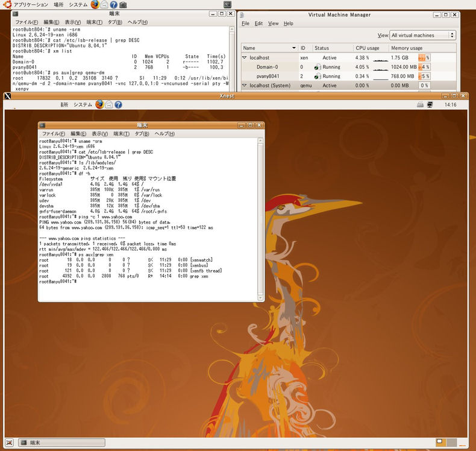The height and width of the screenshot is (451, 476).
Task: Click the Running status icon for pvany8041
Action: click(x=318, y=76)
